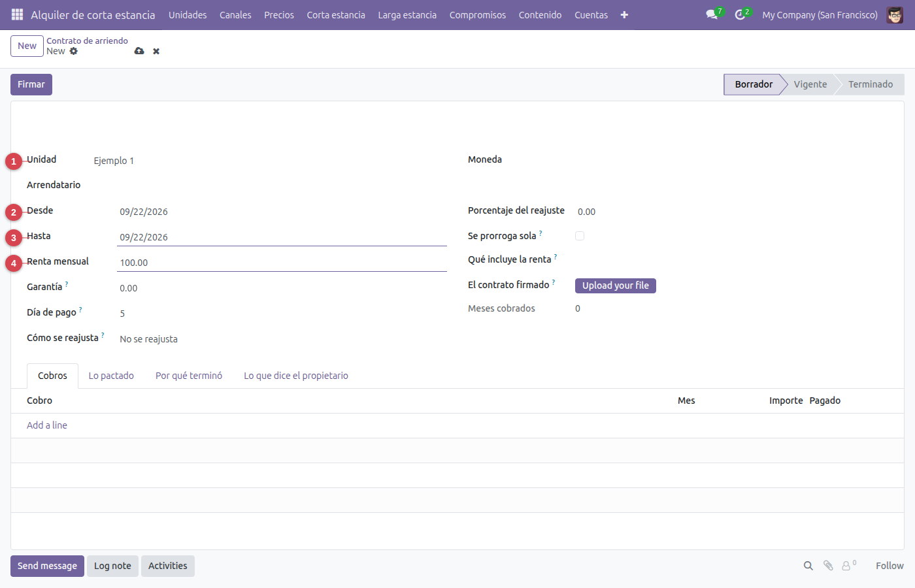Focus the Renta mensual input field
The height and width of the screenshot is (588, 915).
point(282,263)
